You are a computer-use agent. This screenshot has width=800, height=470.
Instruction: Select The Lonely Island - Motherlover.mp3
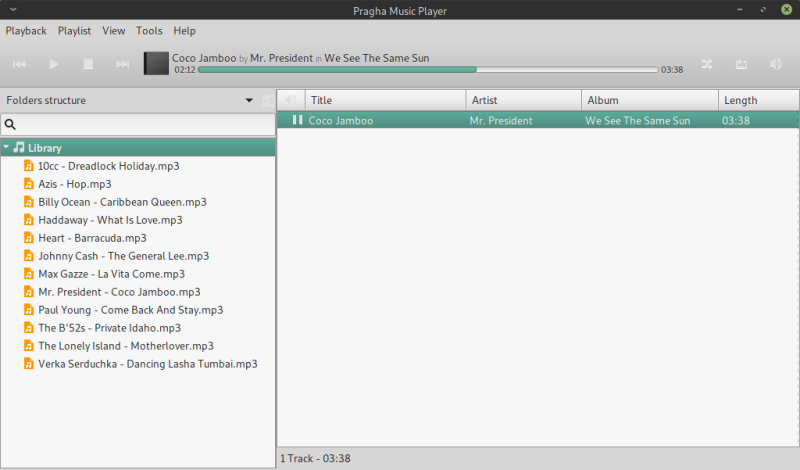click(126, 346)
